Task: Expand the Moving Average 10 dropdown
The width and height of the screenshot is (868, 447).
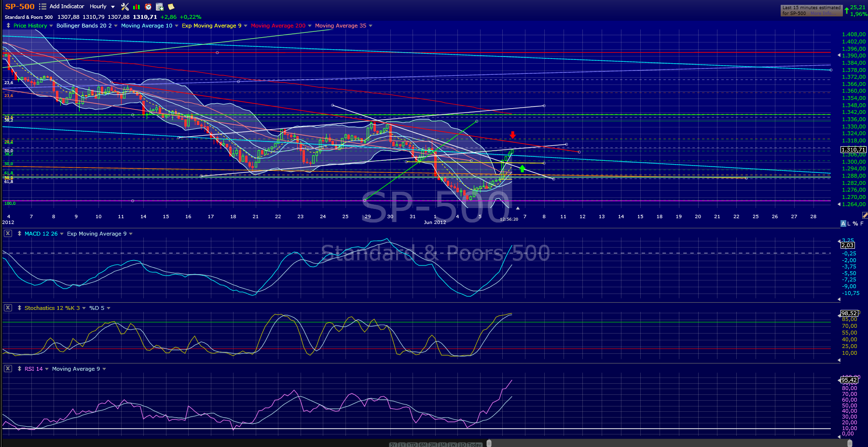Action: [177, 26]
